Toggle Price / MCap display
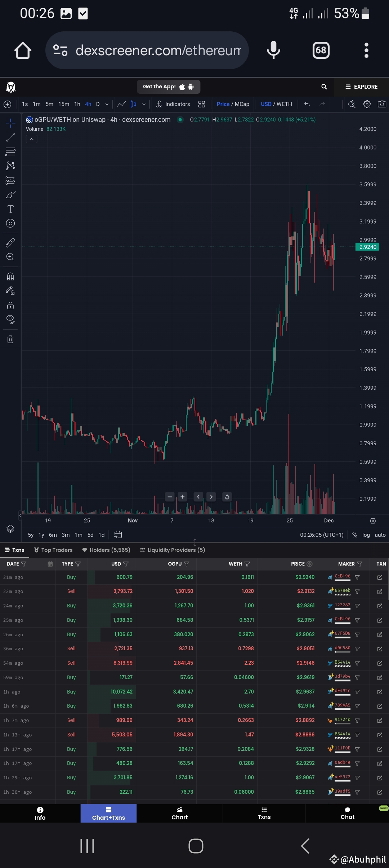 (x=233, y=104)
